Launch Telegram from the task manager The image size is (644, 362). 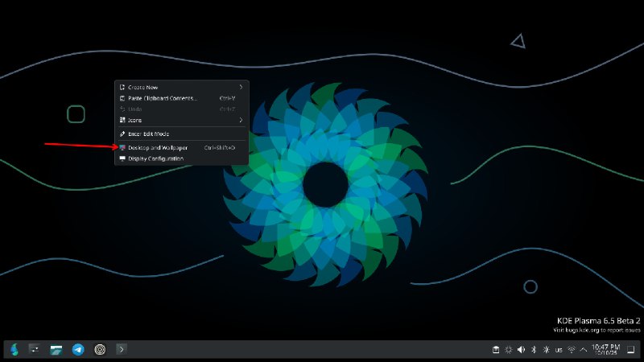78,349
